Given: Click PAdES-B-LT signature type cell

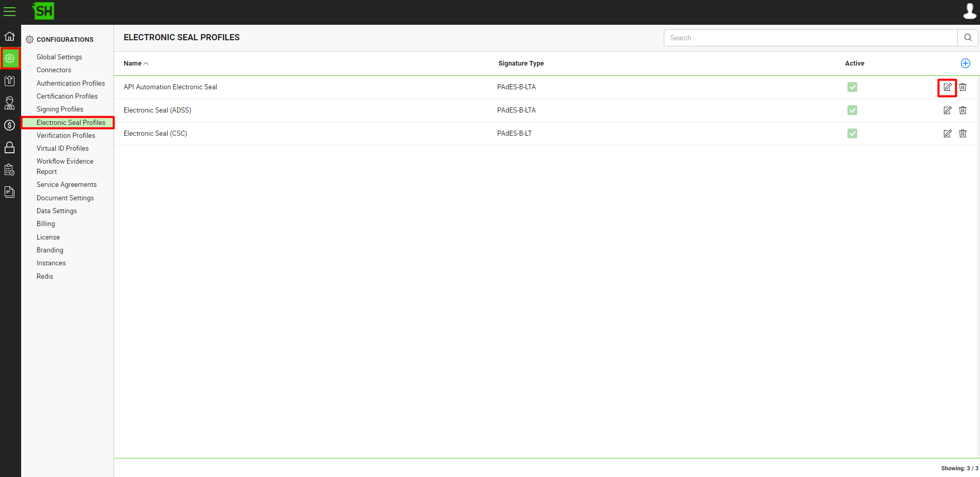Looking at the screenshot, I should click(514, 133).
